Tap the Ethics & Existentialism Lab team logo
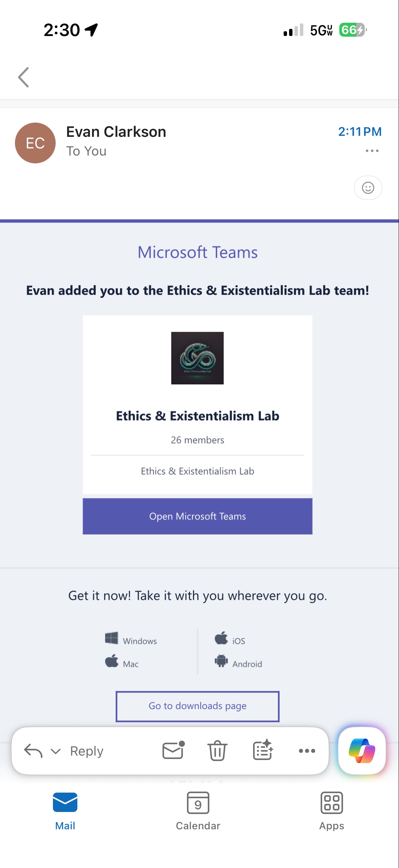 197,358
